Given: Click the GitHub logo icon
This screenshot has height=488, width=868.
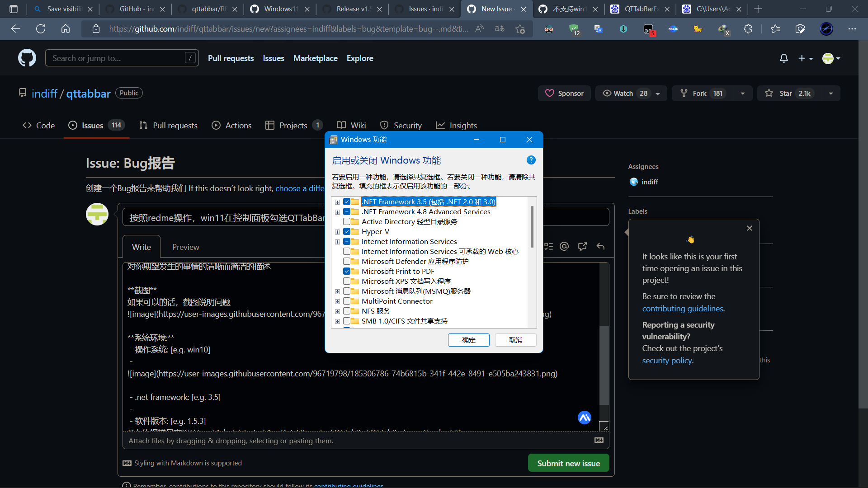Looking at the screenshot, I should (27, 58).
